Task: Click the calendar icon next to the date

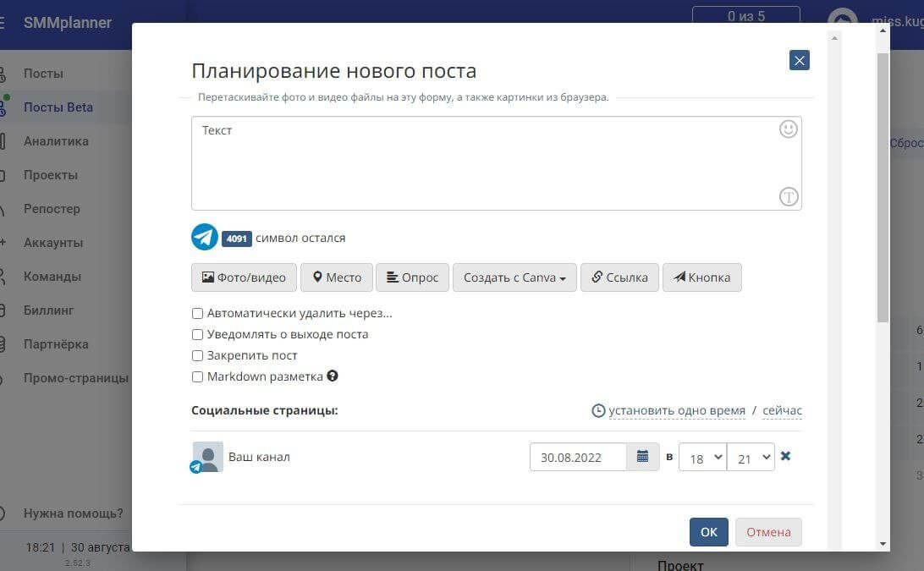Action: click(642, 456)
